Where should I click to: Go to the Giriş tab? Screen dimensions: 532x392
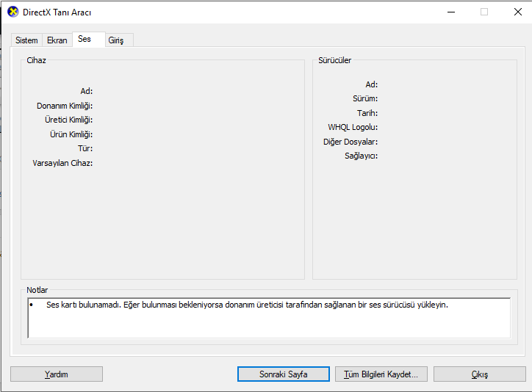[119, 40]
